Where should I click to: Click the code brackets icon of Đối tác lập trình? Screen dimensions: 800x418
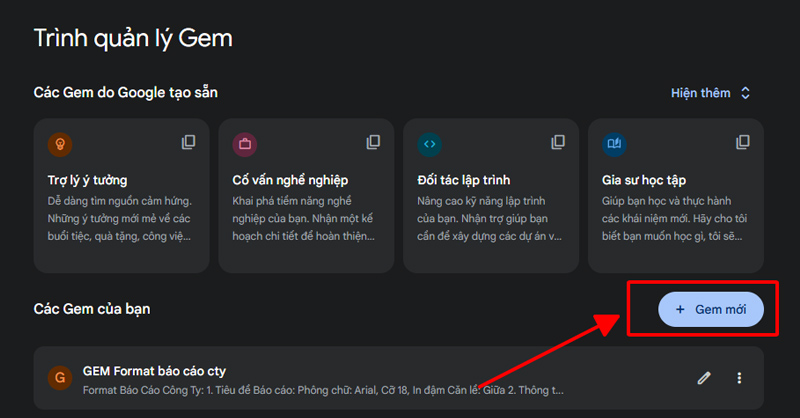click(x=430, y=144)
